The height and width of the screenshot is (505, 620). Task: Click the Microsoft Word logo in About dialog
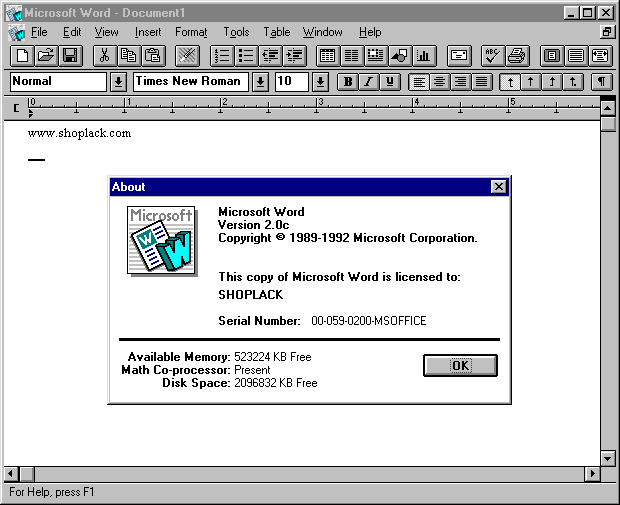[x=161, y=240]
